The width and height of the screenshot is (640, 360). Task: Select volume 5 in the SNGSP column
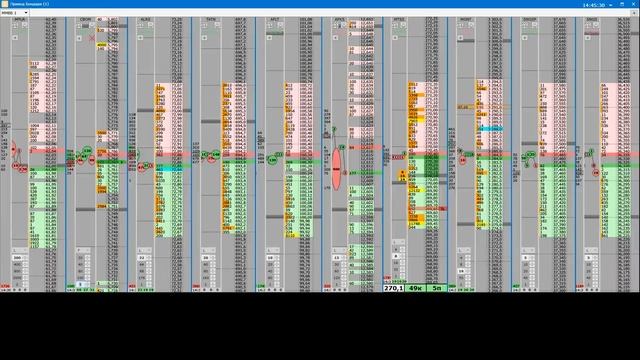pyautogui.click(x=526, y=258)
